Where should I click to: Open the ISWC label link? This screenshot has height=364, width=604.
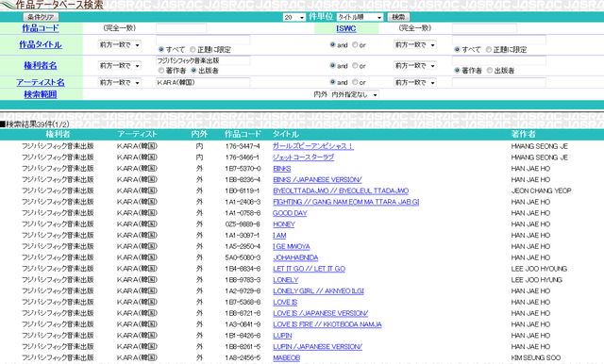coord(346,28)
